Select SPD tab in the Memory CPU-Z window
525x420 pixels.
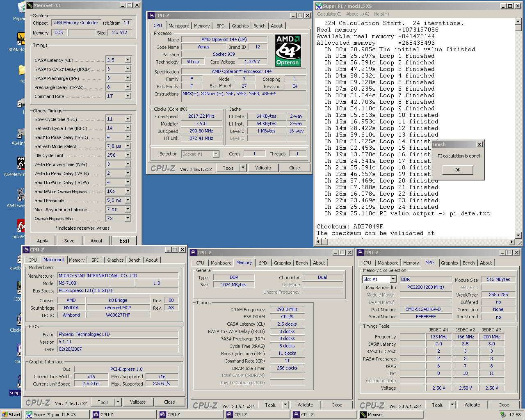point(263,263)
